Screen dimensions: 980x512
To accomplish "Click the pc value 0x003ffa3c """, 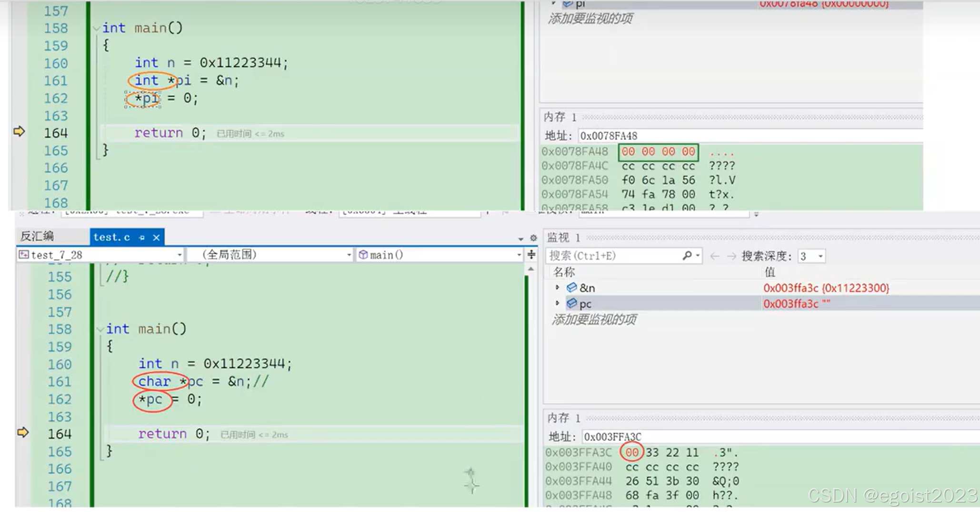I will click(797, 304).
